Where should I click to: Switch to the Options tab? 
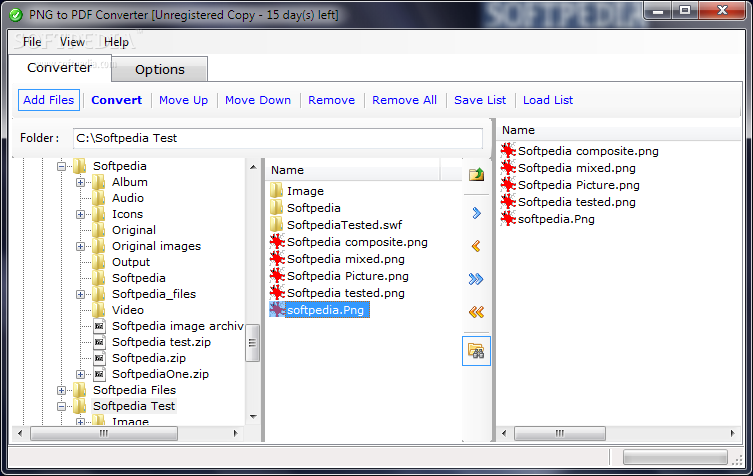[x=160, y=70]
